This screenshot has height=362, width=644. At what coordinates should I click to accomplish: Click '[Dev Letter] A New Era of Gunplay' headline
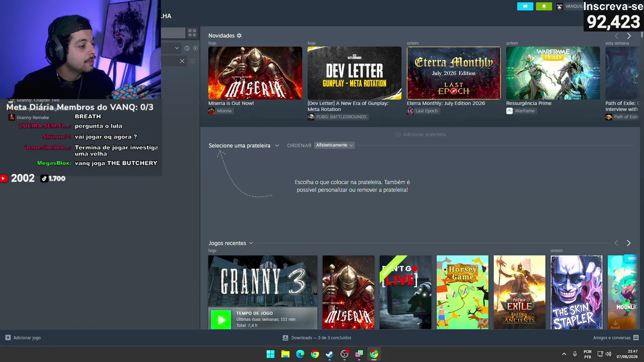(348, 106)
